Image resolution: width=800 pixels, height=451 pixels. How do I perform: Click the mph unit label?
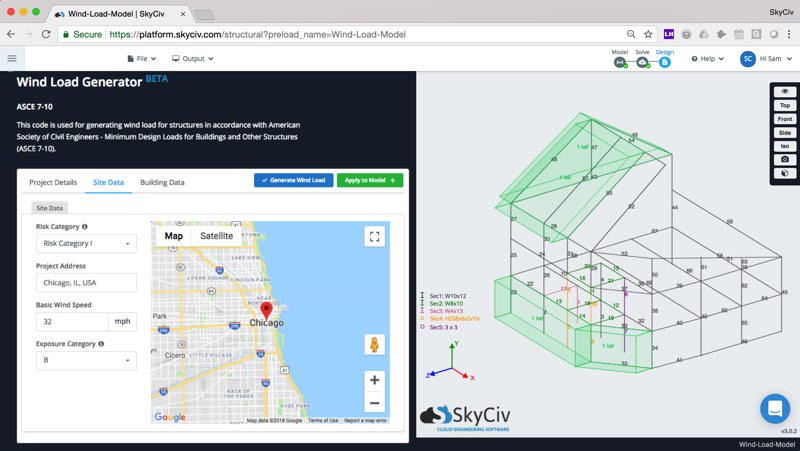pyautogui.click(x=122, y=321)
